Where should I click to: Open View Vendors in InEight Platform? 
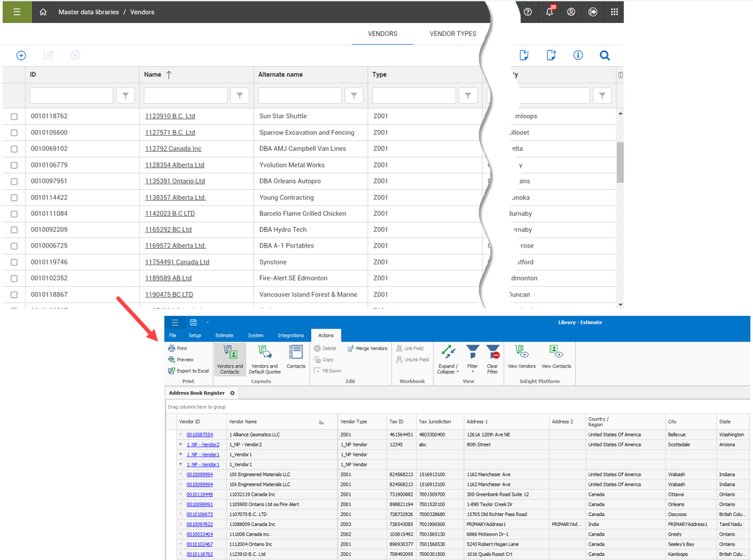click(521, 358)
